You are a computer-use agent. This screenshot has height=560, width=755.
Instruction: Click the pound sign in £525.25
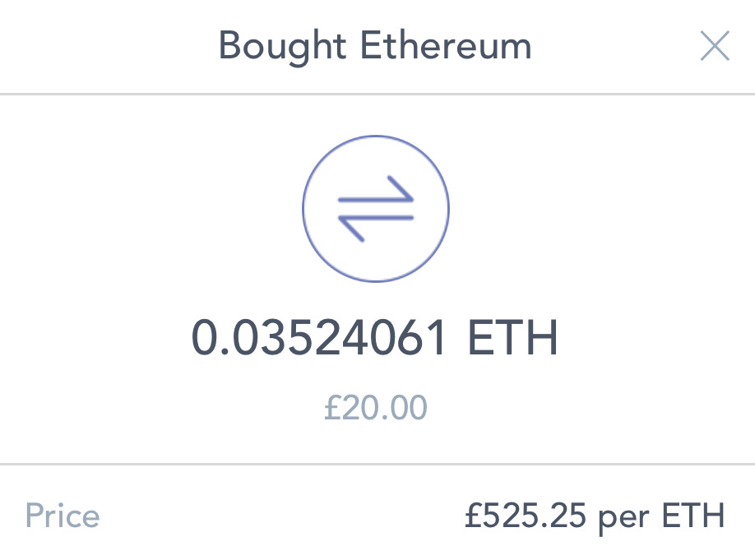(x=472, y=516)
